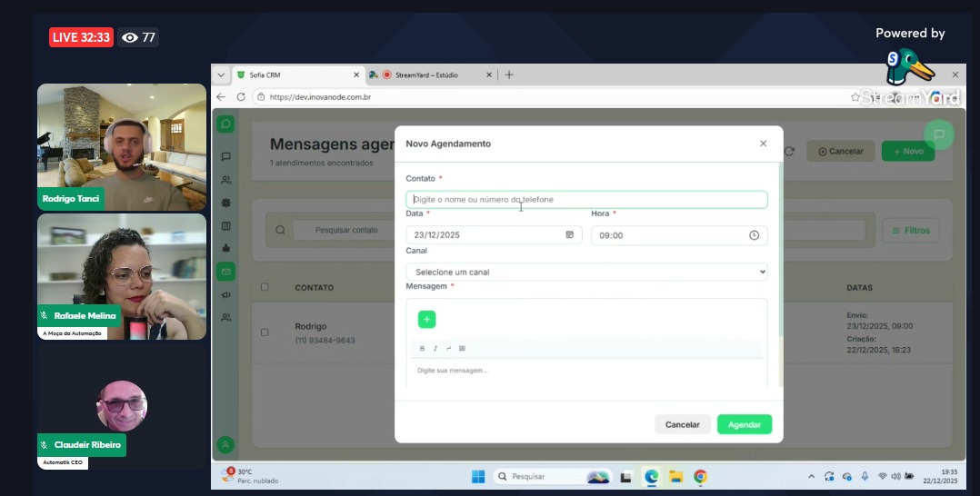
Task: Click the megaphone campaigns icon in sidebar
Action: coord(226,294)
